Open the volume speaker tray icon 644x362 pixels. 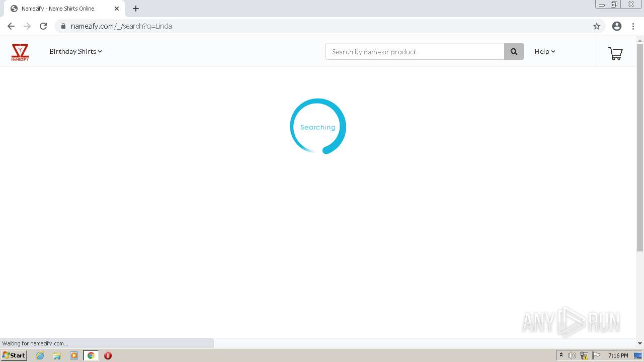point(572,355)
